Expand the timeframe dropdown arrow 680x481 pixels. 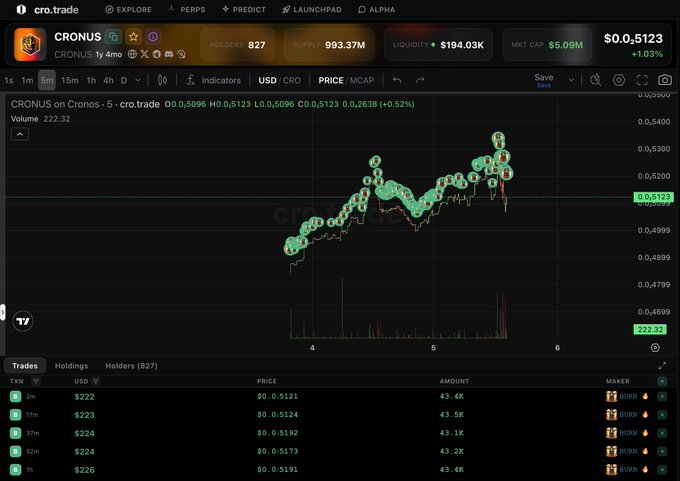(x=138, y=81)
